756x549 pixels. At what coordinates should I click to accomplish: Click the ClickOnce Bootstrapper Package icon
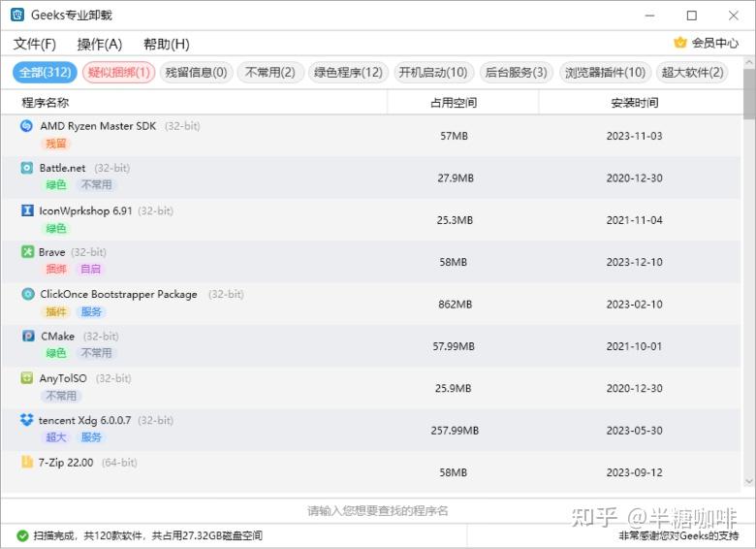pyautogui.click(x=28, y=294)
